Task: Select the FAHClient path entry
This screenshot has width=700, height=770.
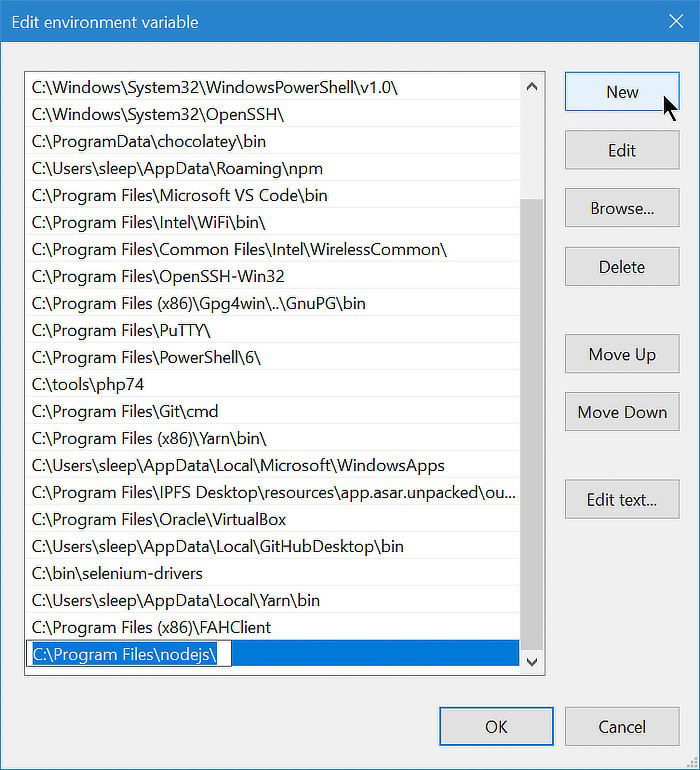Action: [x=273, y=628]
